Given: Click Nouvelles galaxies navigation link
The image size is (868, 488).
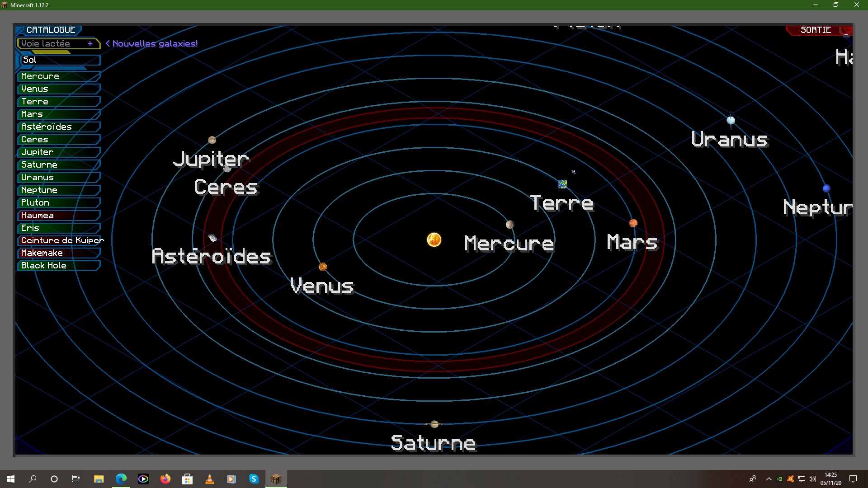Looking at the screenshot, I should pyautogui.click(x=151, y=43).
